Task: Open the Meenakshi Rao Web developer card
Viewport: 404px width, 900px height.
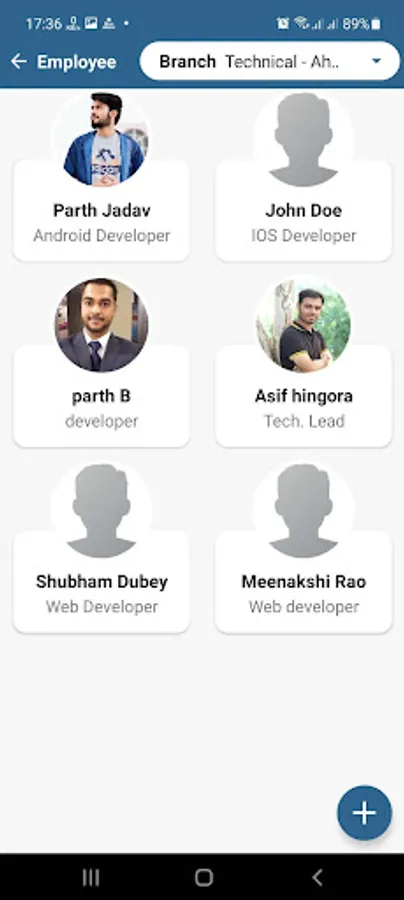Action: (304, 582)
